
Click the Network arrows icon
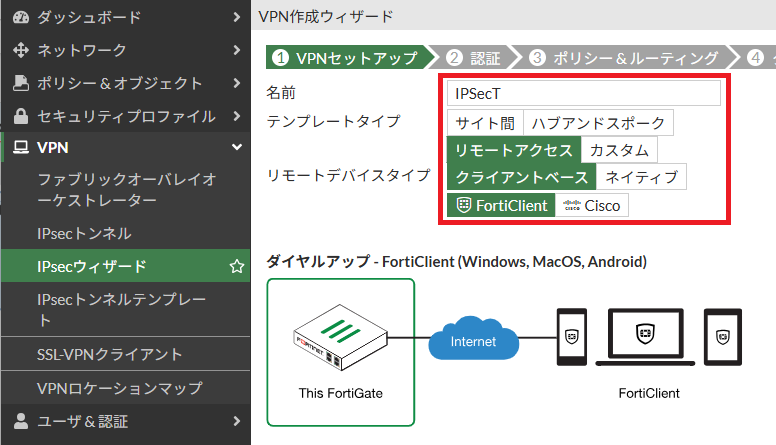[21, 50]
